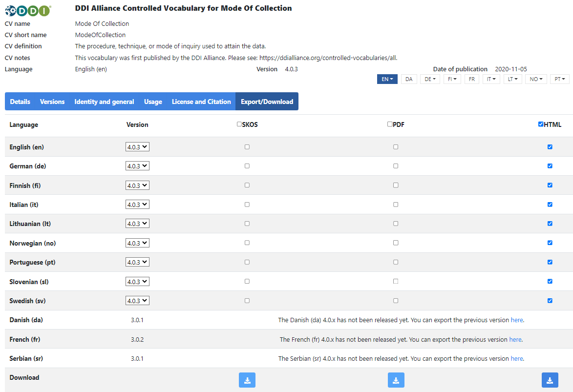Open Slovenian (sl) version dropdown
This screenshot has height=392, width=573.
point(137,281)
